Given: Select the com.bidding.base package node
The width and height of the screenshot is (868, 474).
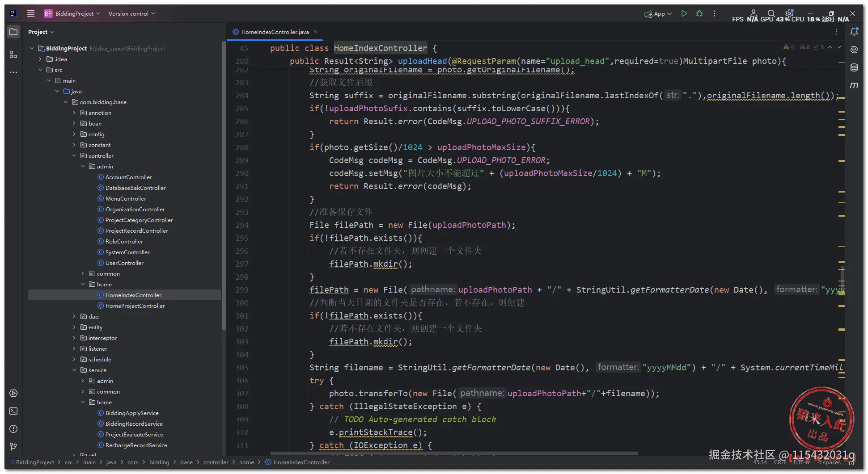Looking at the screenshot, I should [103, 102].
